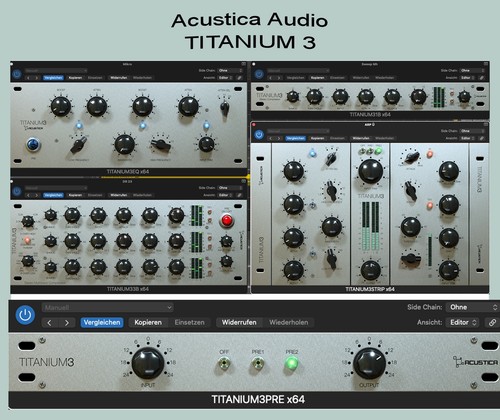Click link icon in TITANIUM3PRE window
The height and width of the screenshot is (420, 500).
[x=492, y=322]
